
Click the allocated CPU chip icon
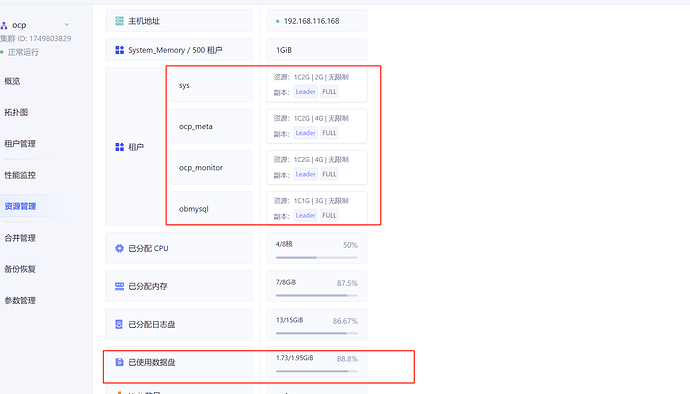click(119, 248)
